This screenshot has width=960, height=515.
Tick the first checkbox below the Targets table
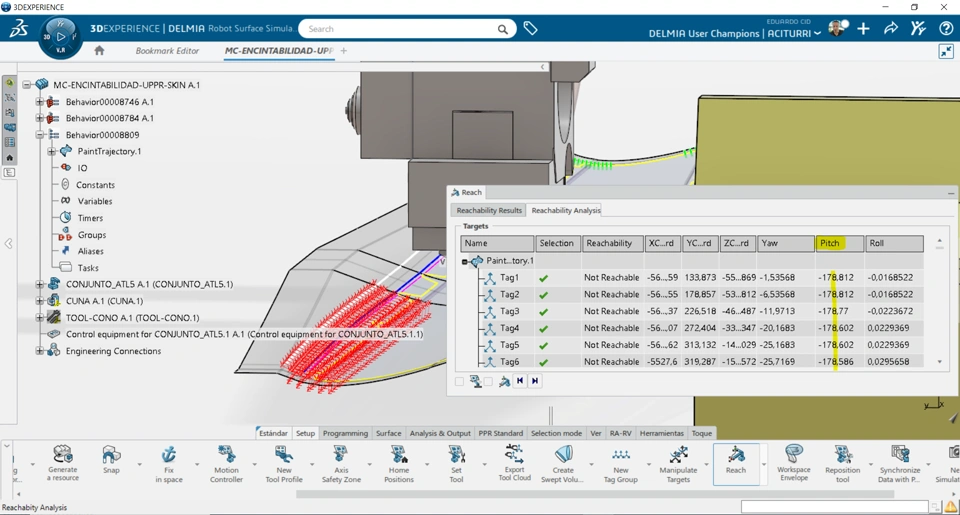[x=459, y=382]
